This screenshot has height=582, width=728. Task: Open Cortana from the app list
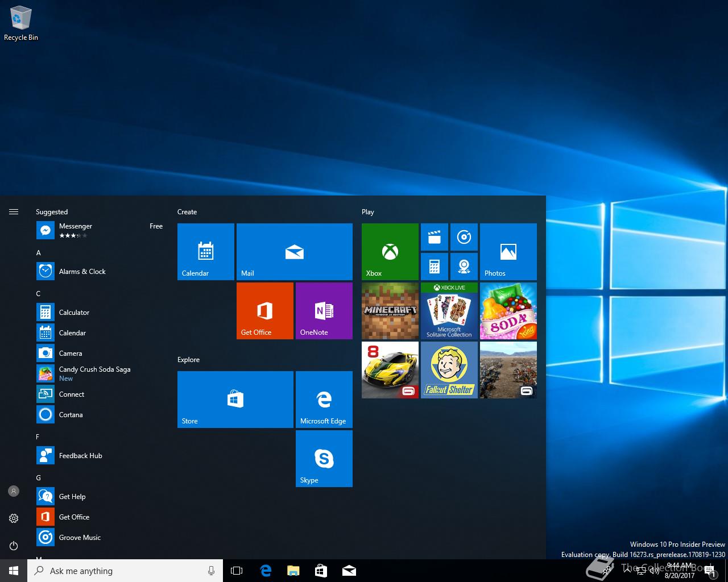tap(71, 415)
